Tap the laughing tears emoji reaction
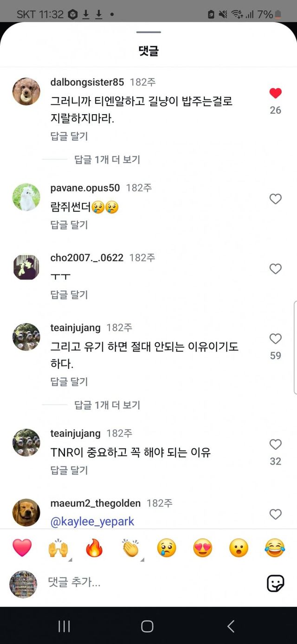The height and width of the screenshot is (644, 297). point(275,548)
